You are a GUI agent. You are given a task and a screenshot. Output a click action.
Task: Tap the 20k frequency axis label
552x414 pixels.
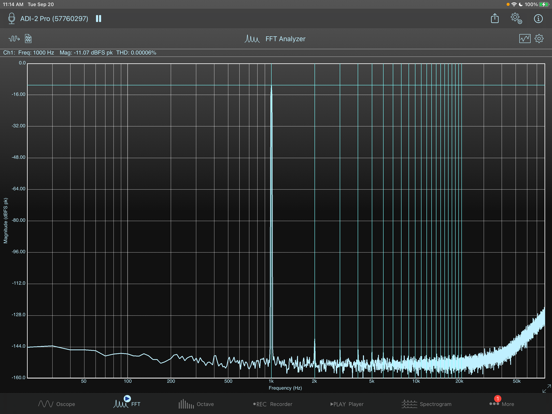459,381
